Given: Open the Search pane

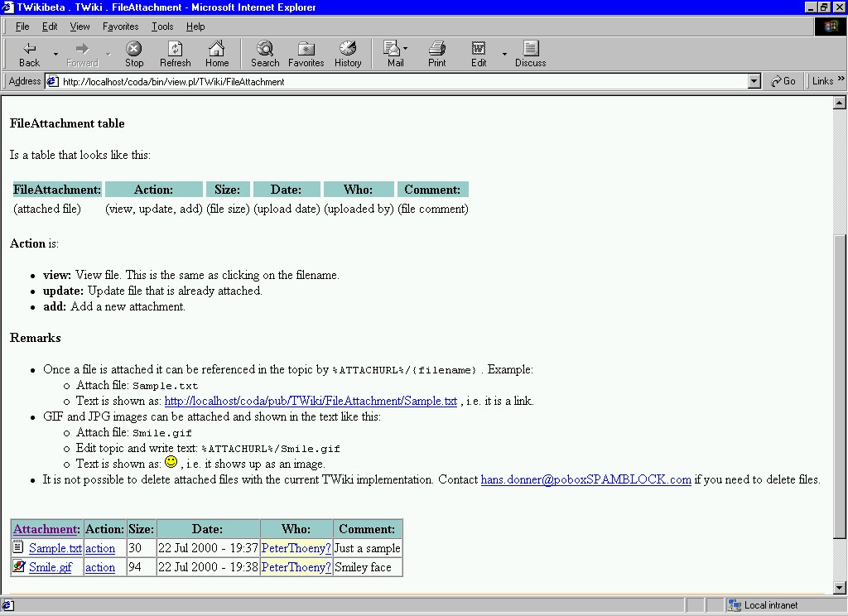Looking at the screenshot, I should (x=265, y=54).
